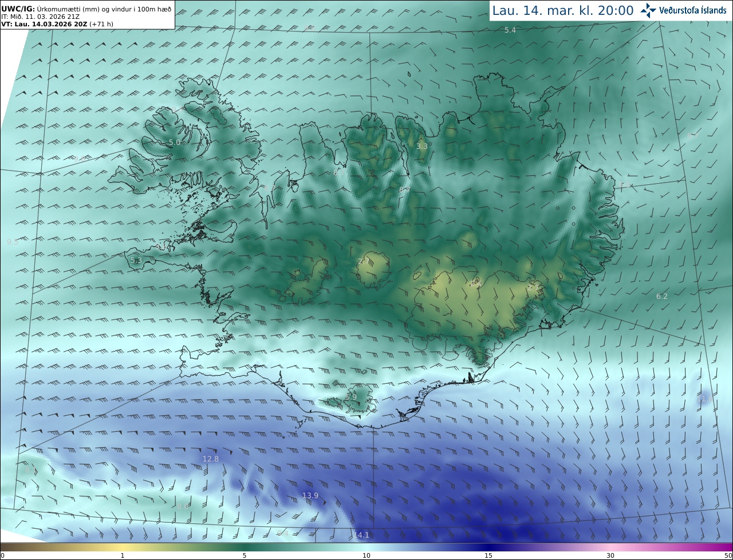733x560 pixels.
Task: Click the 'VT: Lau. 14.03.2026 20Z' line
Action: pos(57,24)
